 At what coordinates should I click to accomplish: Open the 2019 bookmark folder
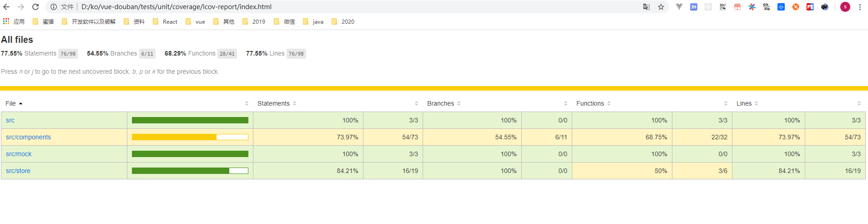[254, 21]
